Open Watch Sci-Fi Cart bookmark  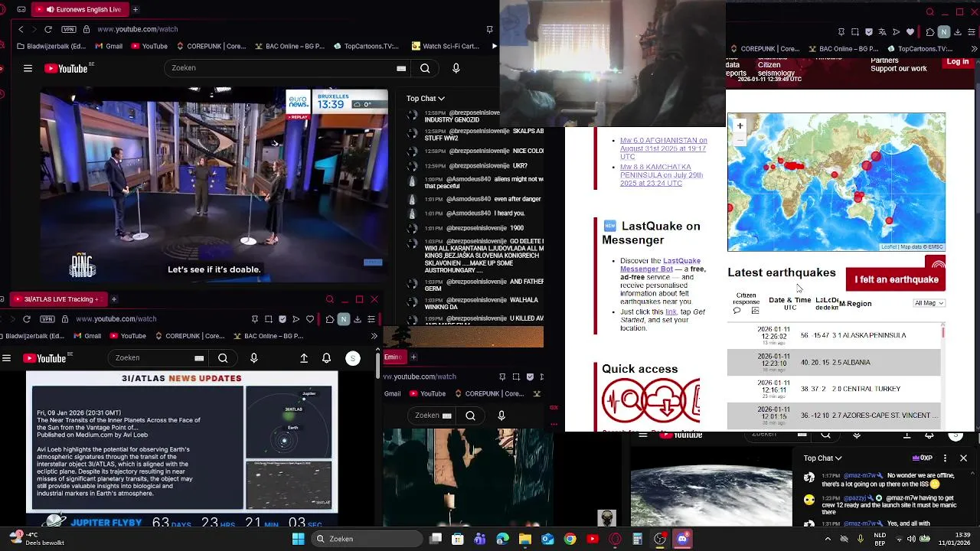(446, 46)
